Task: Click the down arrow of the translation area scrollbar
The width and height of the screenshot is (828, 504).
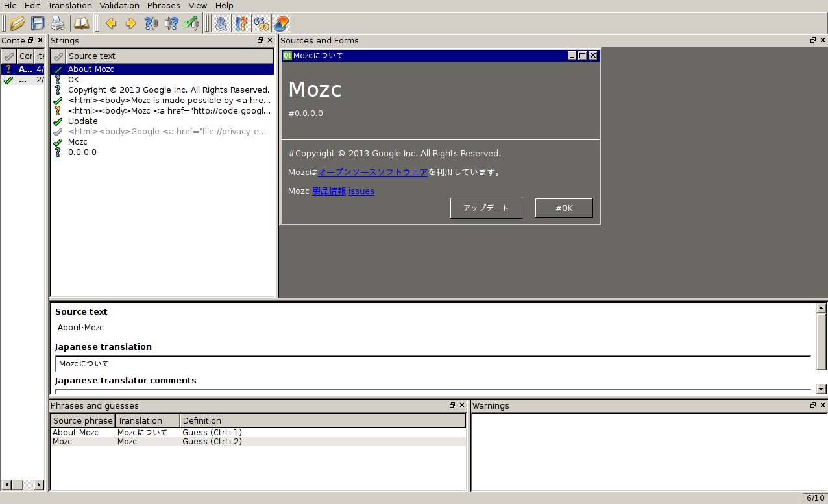Action: 821,389
